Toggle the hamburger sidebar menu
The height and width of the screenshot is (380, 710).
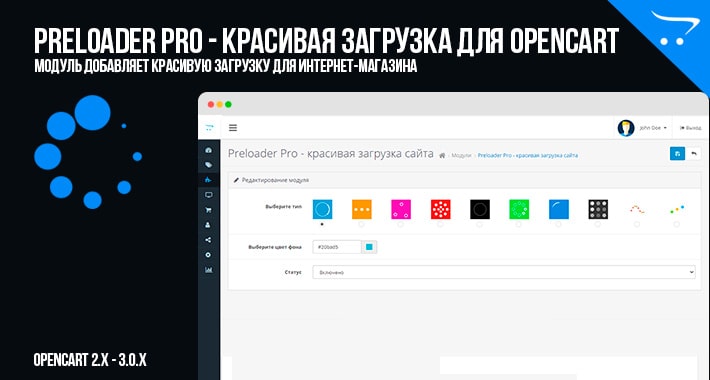(233, 128)
